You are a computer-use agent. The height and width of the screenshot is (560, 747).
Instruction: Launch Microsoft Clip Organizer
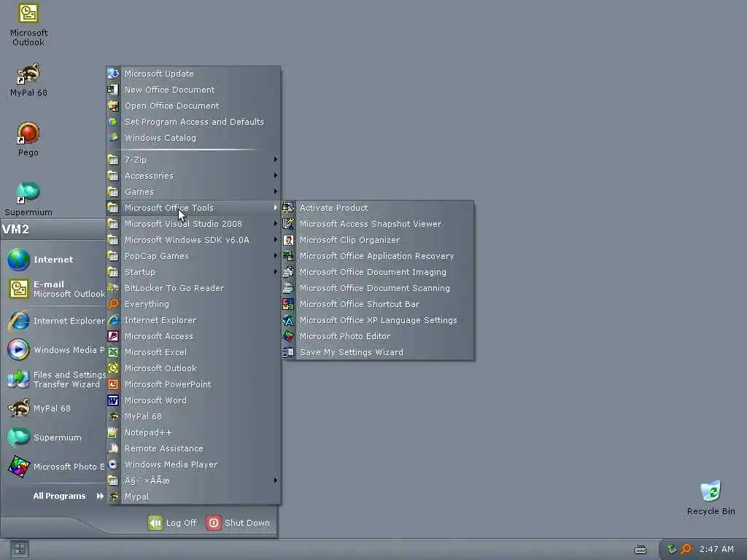(379, 240)
